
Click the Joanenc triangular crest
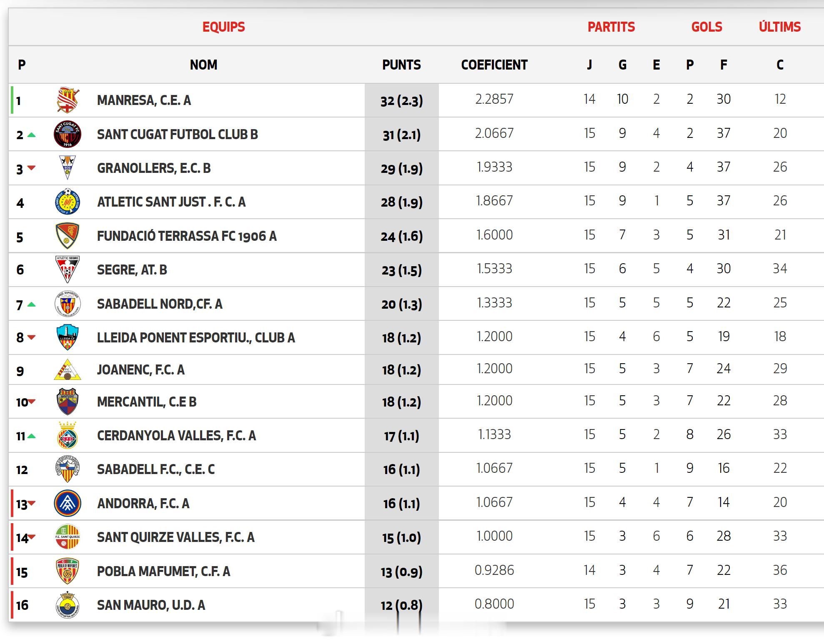(68, 370)
